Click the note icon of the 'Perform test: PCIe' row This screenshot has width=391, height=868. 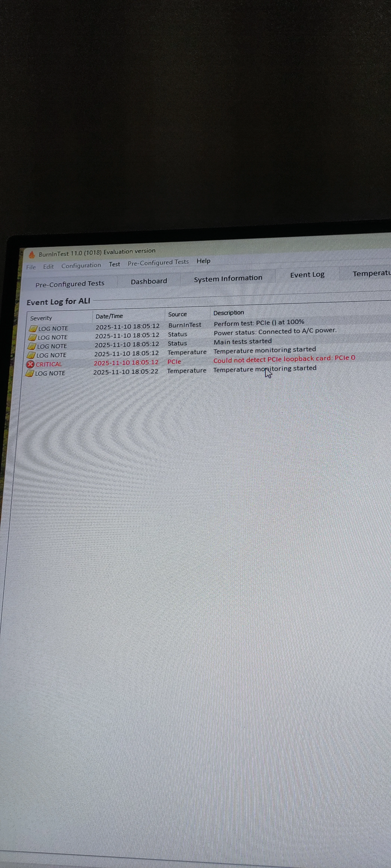click(x=33, y=329)
